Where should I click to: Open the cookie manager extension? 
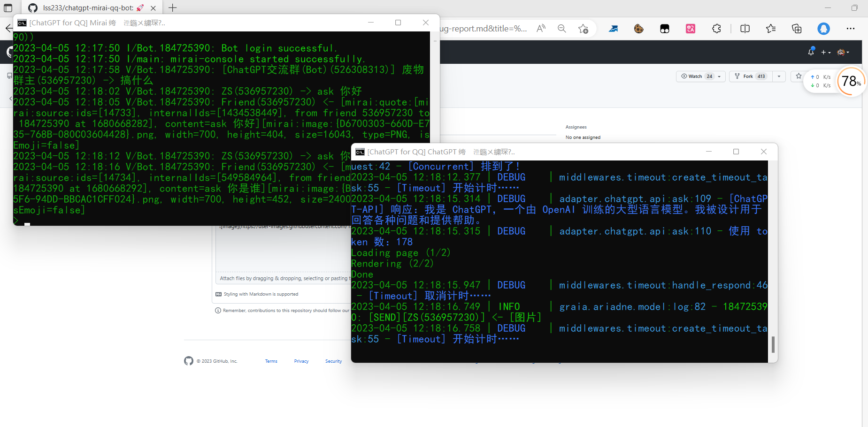pos(639,29)
